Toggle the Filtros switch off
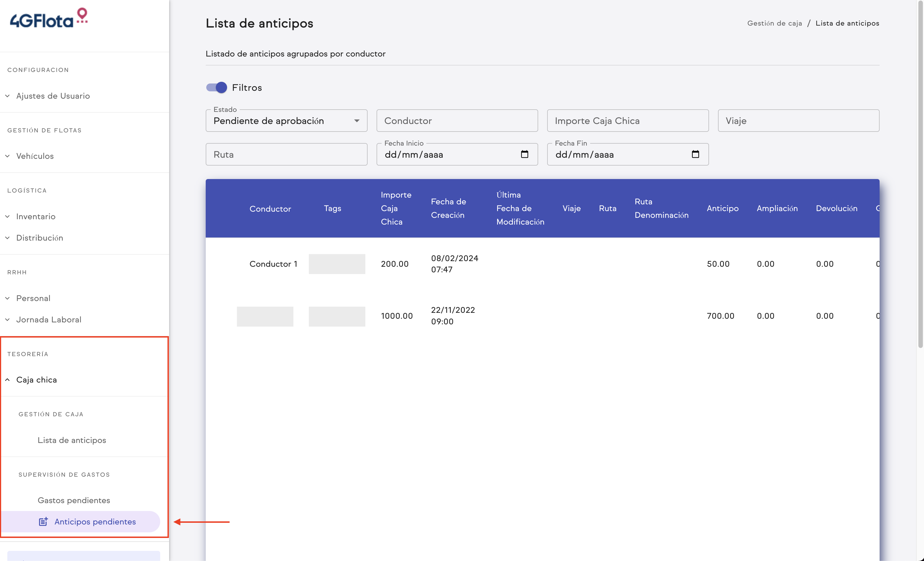 coord(217,87)
